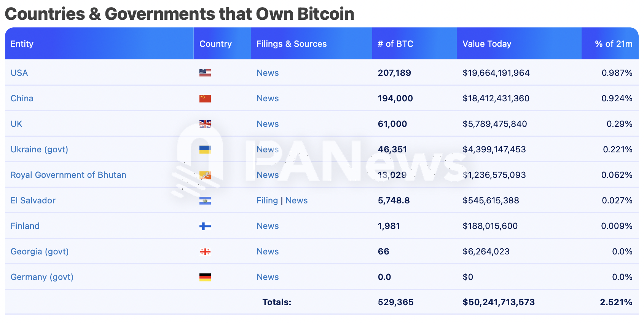Click the Germany flag icon
Image resolution: width=644 pixels, height=323 pixels.
[205, 277]
